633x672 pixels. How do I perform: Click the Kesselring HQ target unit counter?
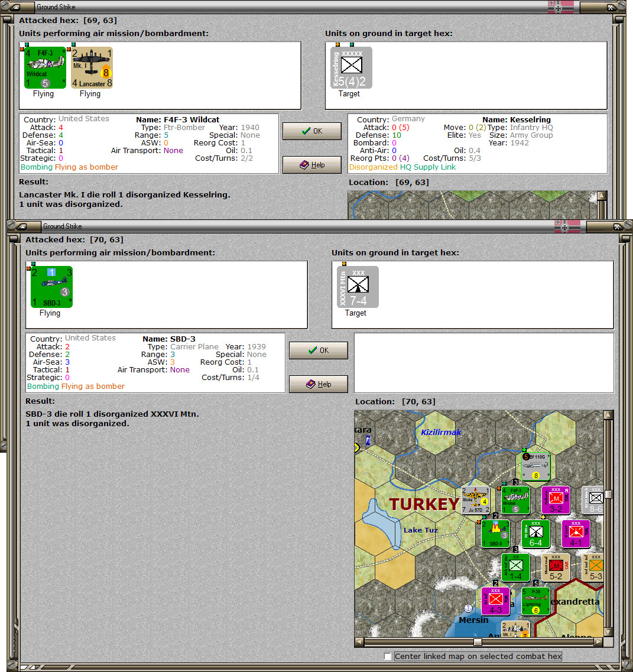coord(351,68)
